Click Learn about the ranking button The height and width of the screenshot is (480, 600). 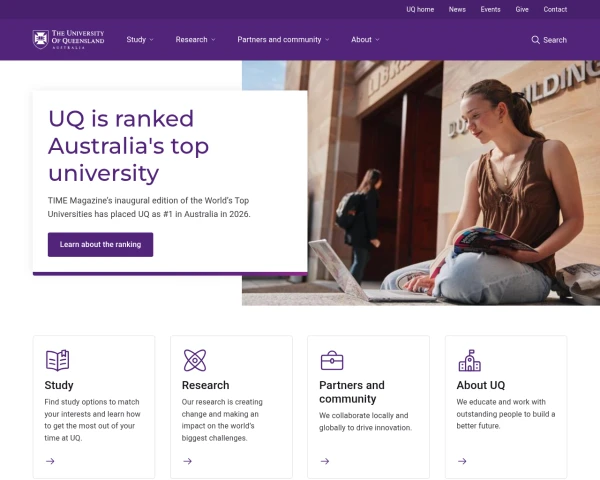click(x=100, y=245)
